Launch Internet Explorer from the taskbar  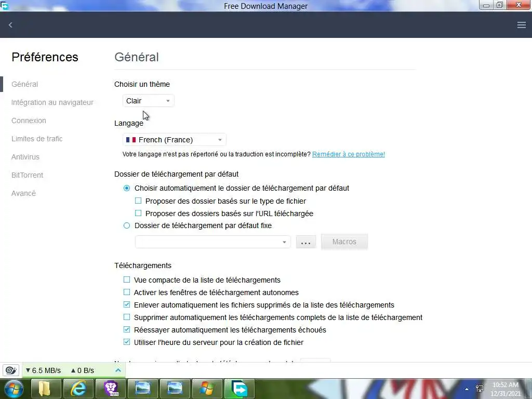pyautogui.click(x=78, y=389)
